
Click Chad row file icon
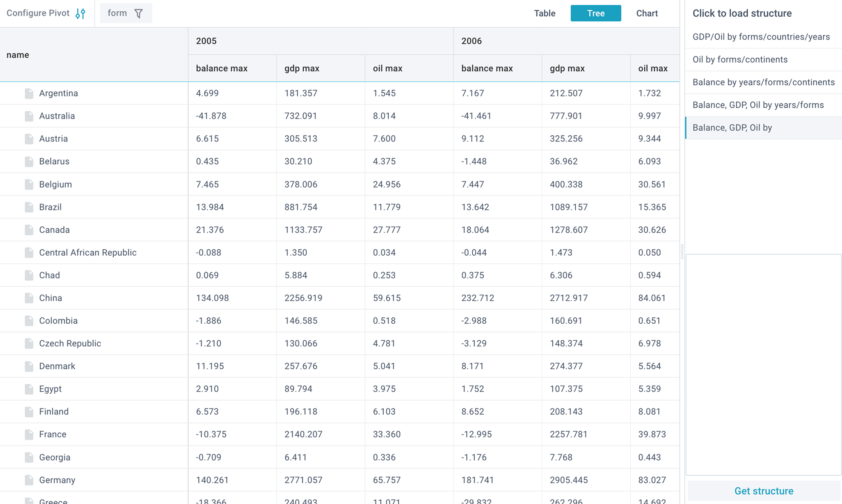pos(29,275)
